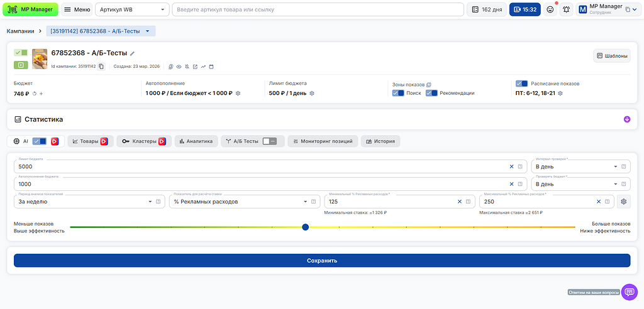Open the notifications bell icon
The width and height of the screenshot is (644, 309).
[566, 9]
